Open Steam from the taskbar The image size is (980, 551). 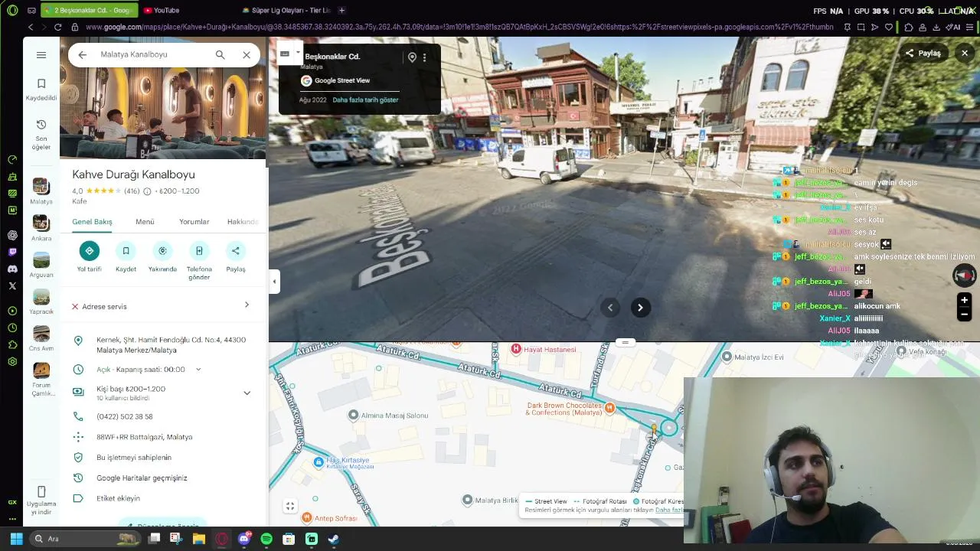[334, 539]
